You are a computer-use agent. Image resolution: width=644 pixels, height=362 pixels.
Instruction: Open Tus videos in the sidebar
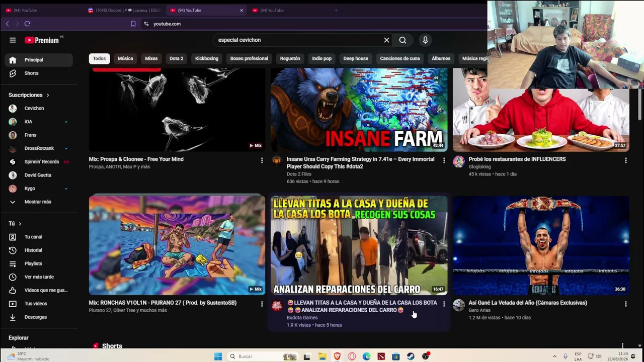39,304
